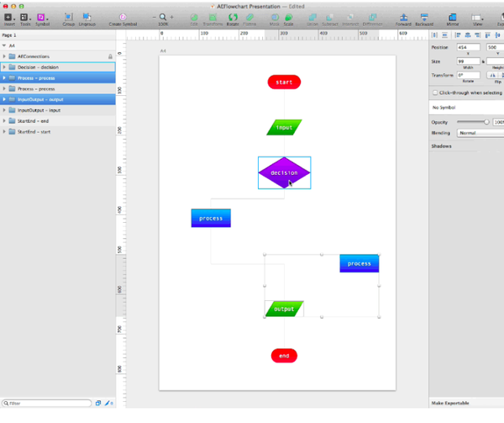Image resolution: width=504 pixels, height=423 pixels.
Task: Select the AEConnections layer row
Action: click(58, 56)
